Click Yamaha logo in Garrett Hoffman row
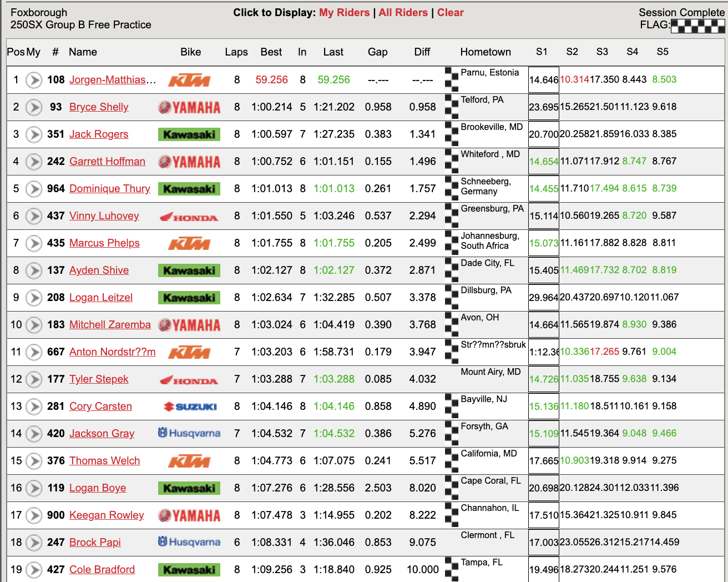This screenshot has width=728, height=582. [189, 162]
